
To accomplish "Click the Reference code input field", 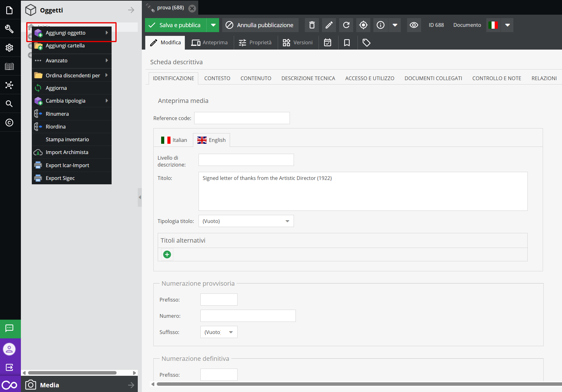I will [x=242, y=118].
